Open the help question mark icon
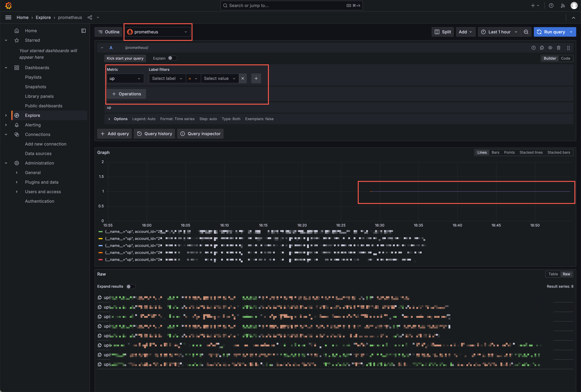Screen dimensions: 581x392 click(x=551, y=6)
